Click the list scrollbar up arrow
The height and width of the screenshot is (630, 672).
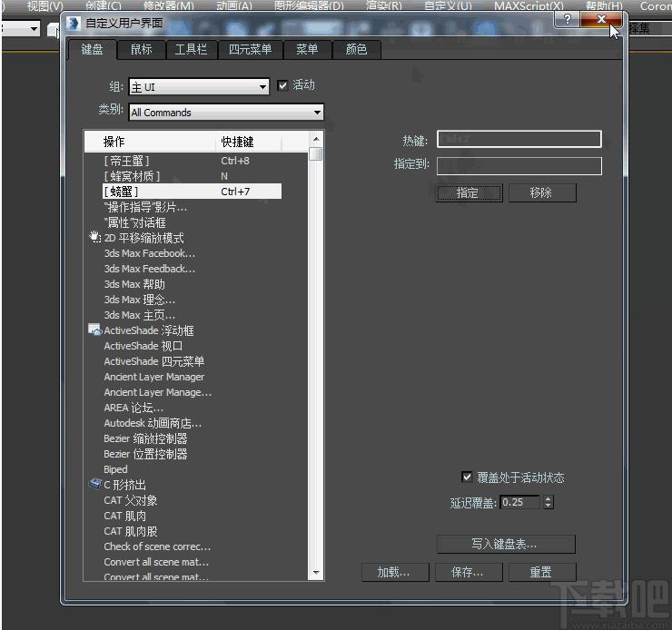[x=316, y=139]
